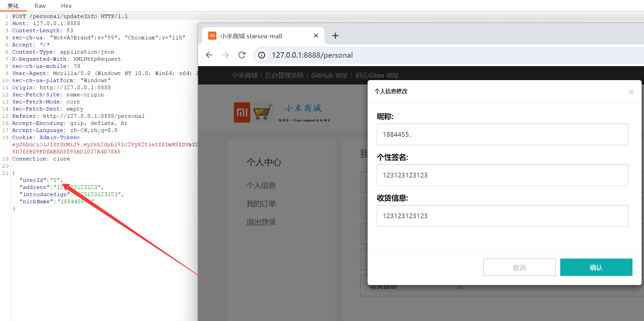This screenshot has height=321, width=644.
Task: Switch to the Raw tab
Action: [40, 6]
